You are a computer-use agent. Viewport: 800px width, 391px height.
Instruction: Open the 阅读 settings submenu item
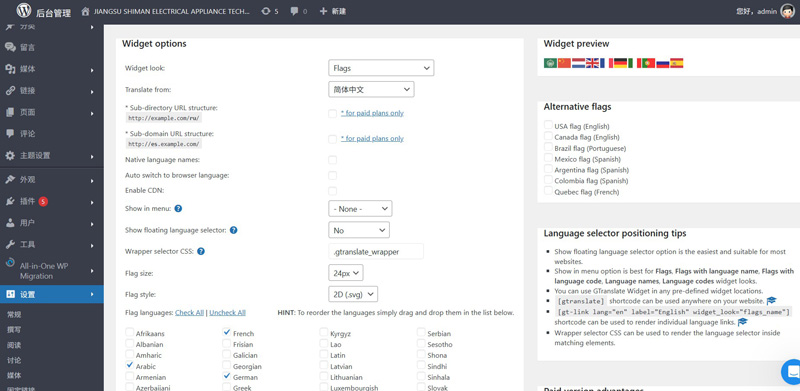14,345
